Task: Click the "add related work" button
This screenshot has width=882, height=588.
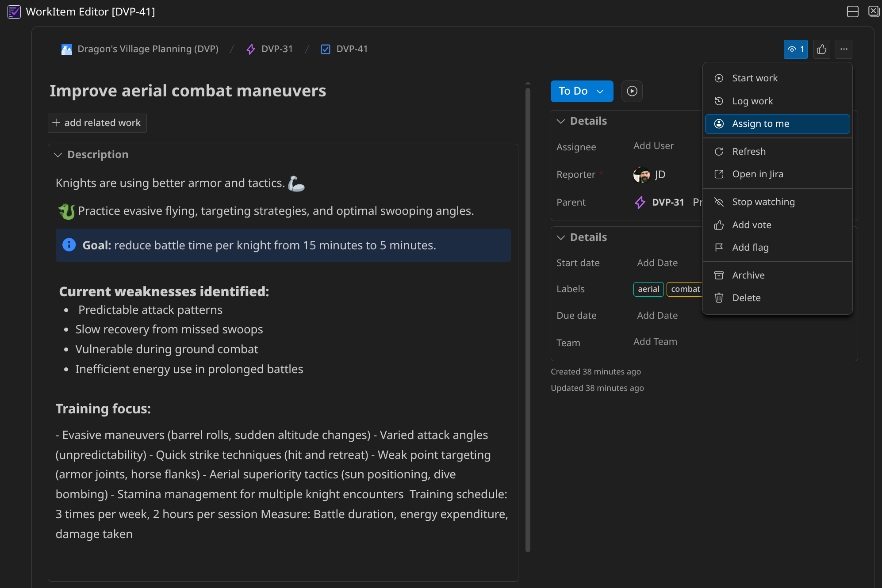Action: click(97, 122)
